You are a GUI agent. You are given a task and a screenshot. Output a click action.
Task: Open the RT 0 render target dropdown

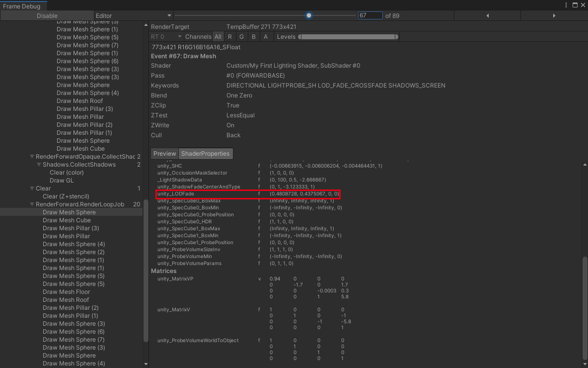coord(166,36)
